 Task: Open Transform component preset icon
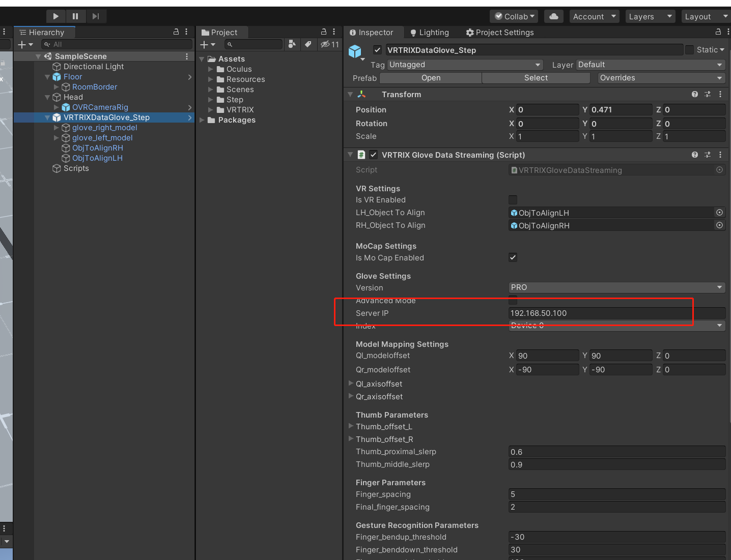708,94
